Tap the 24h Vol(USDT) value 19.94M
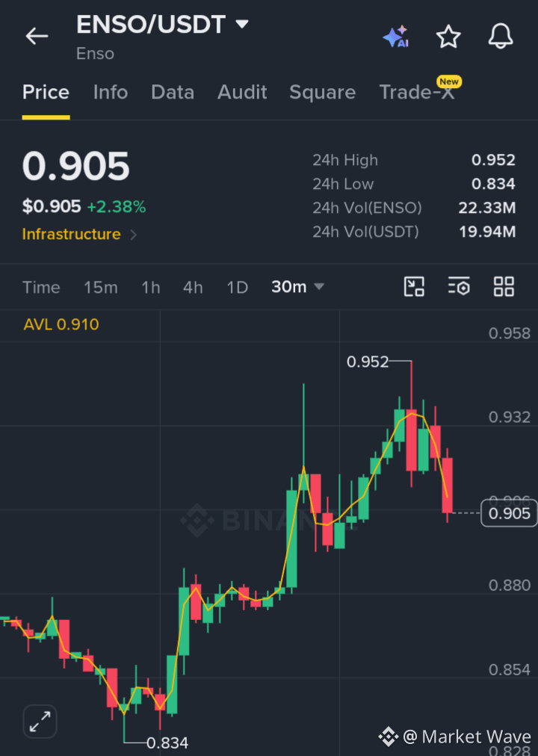This screenshot has height=756, width=538. click(487, 232)
